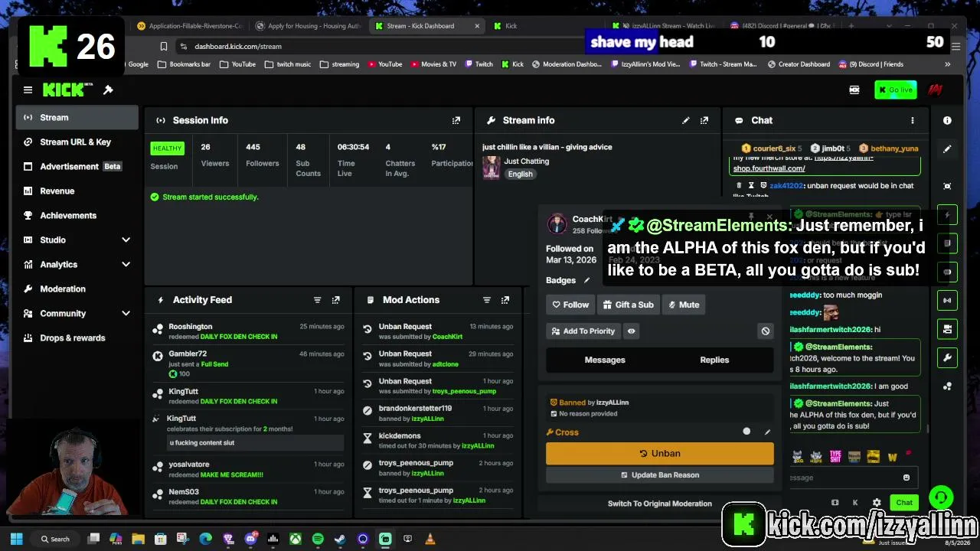This screenshot has height=551, width=980.
Task: Toggle the lightning activity widget in right sidebar
Action: (x=947, y=215)
